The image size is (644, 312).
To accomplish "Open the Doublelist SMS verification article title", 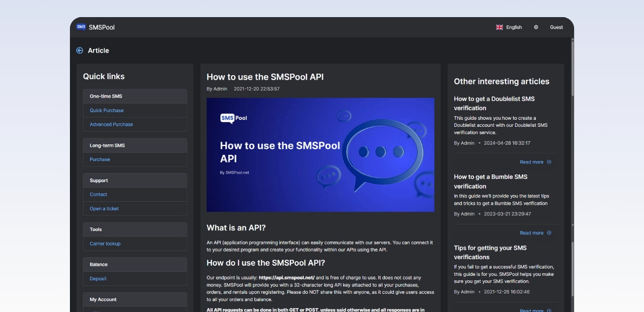I will coord(494,103).
